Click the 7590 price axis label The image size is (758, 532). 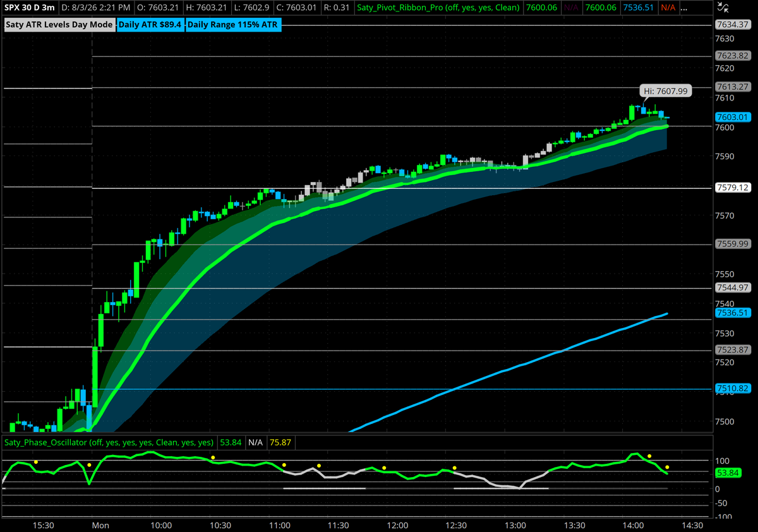725,157
